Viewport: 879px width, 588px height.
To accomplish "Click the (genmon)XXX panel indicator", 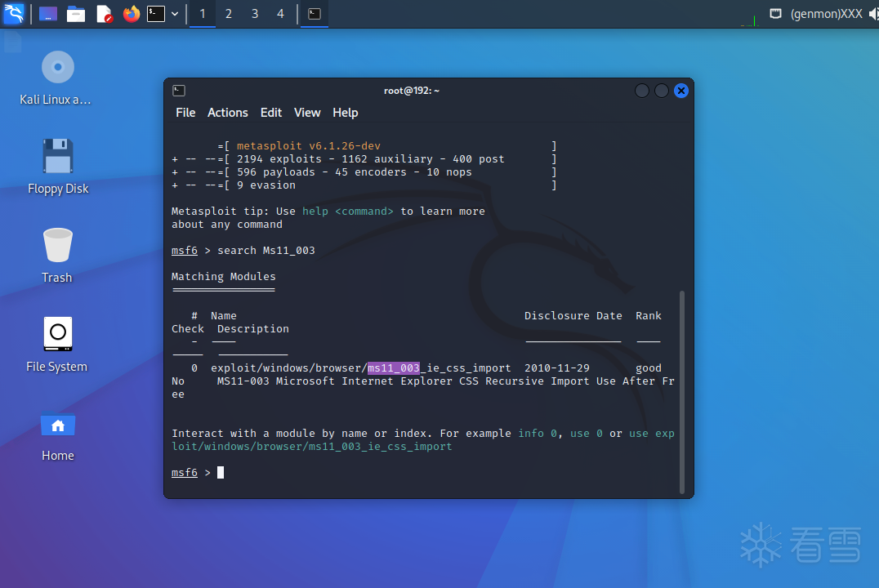I will point(826,13).
